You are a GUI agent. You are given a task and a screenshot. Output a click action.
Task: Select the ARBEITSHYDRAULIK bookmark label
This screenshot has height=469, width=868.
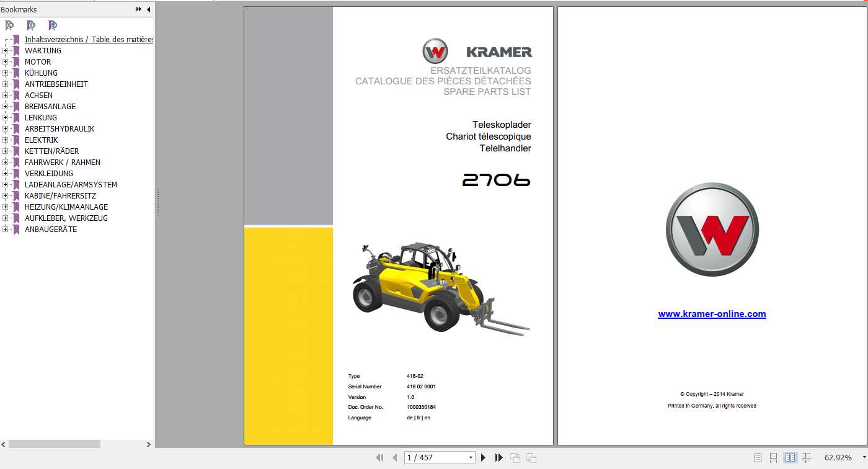[60, 129]
